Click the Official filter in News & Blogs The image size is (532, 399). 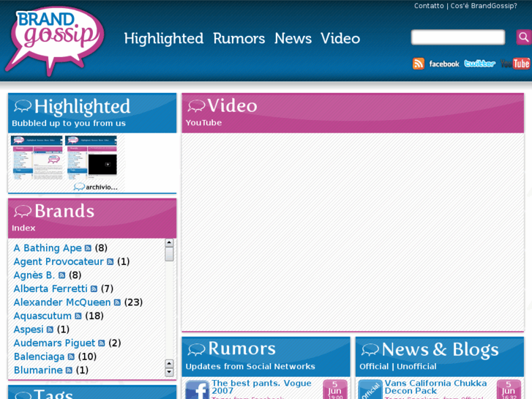[374, 367]
